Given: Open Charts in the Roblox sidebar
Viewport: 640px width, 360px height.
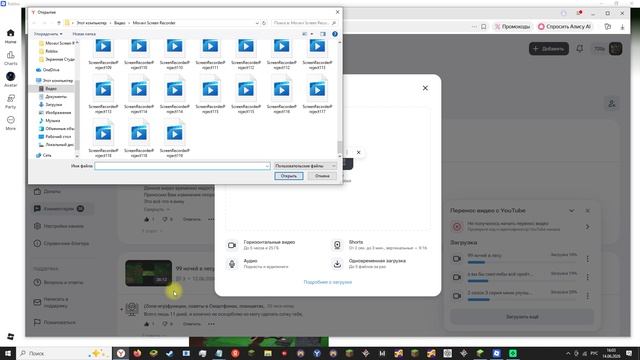Looking at the screenshot, I should point(11,58).
